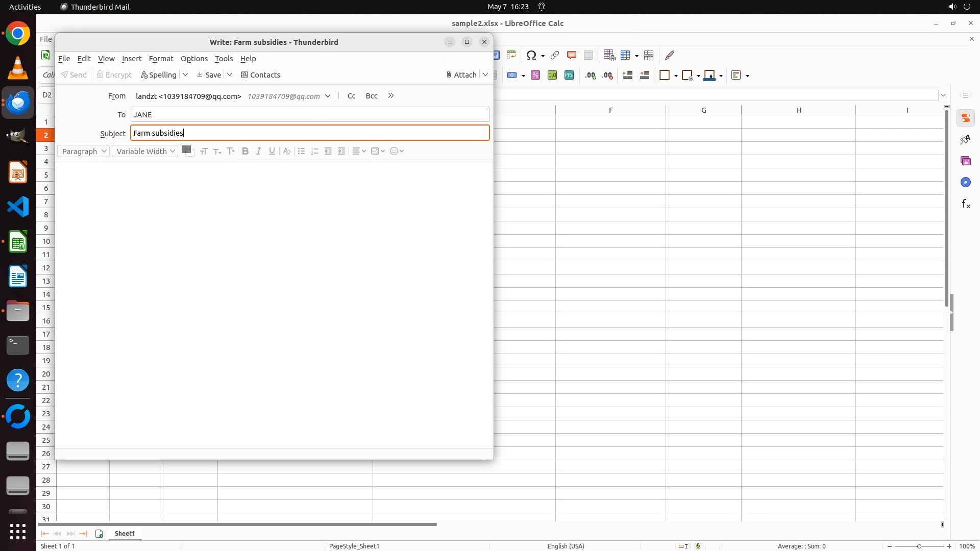Open the Options menu
Image resolution: width=980 pixels, height=551 pixels.
194,59
